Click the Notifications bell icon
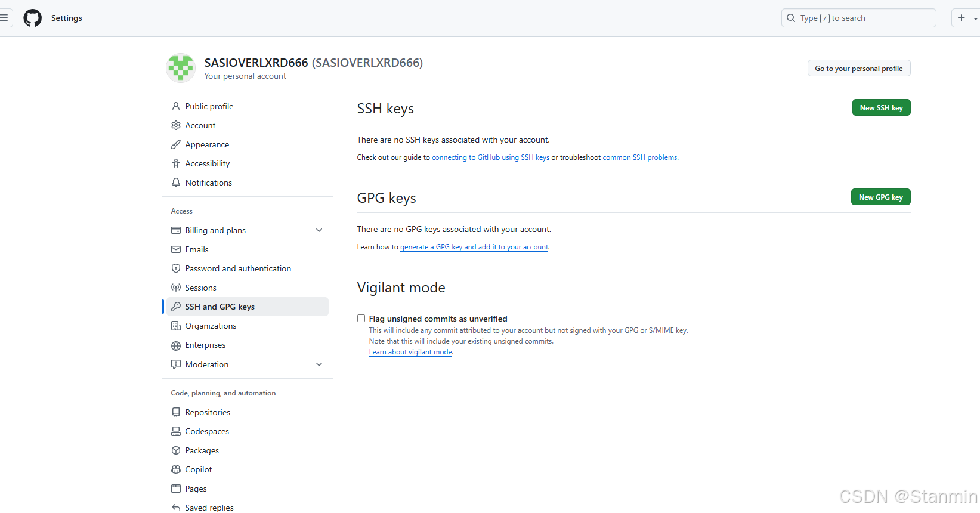Screen dimensions: 980x513 point(176,183)
